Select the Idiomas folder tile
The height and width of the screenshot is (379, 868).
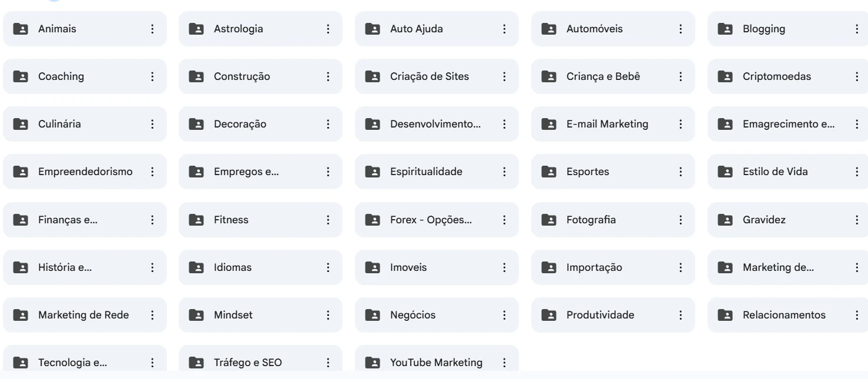260,267
